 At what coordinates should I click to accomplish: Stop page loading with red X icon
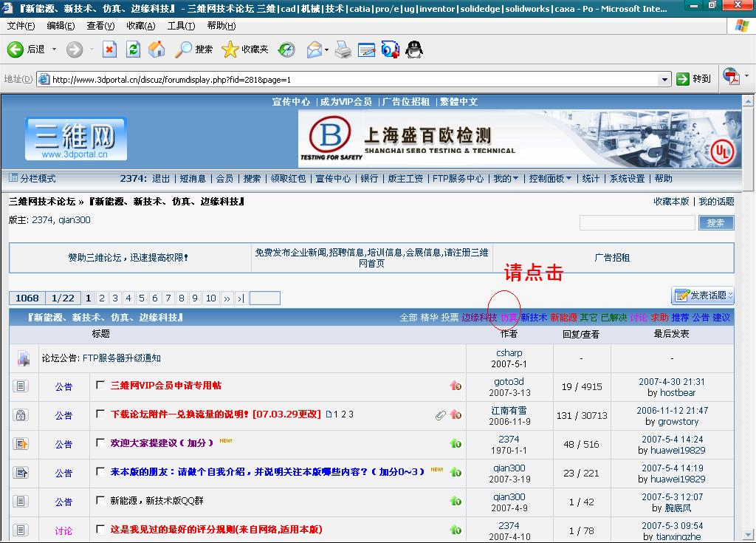click(109, 49)
